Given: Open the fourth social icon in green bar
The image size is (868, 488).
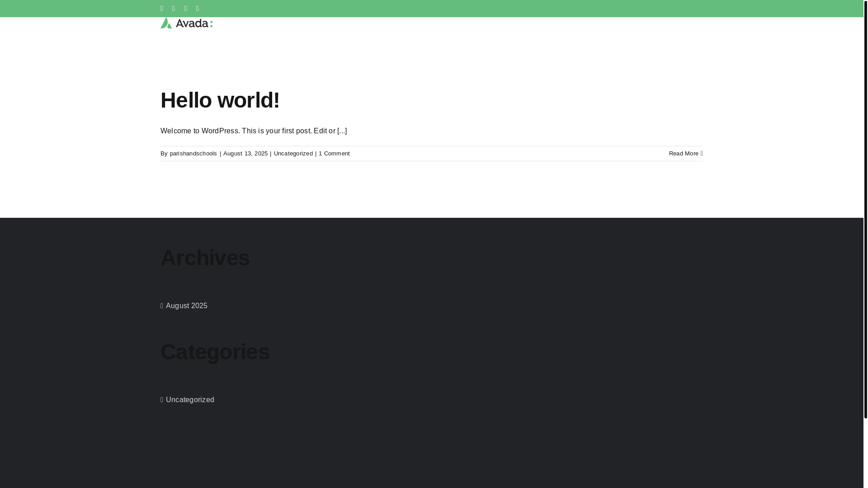Looking at the screenshot, I should tap(198, 9).
